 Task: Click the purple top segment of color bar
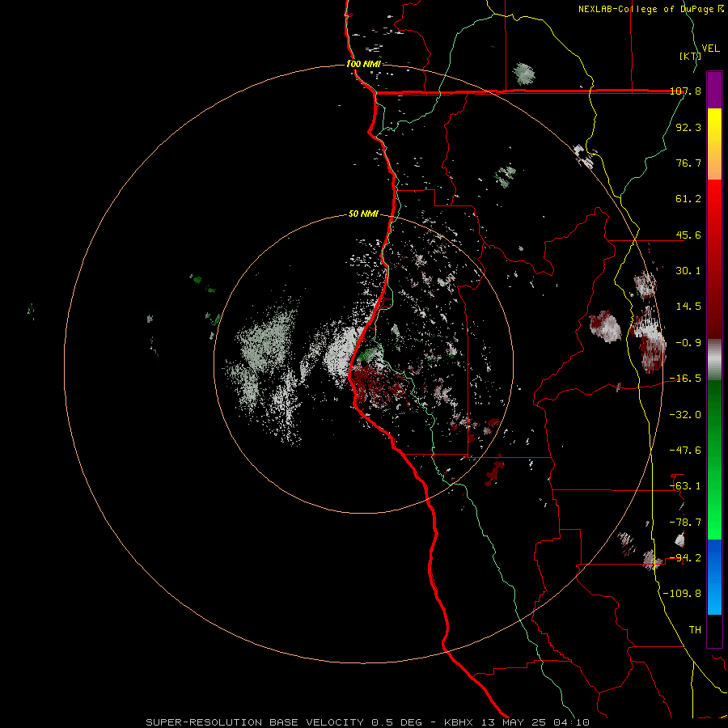pos(714,90)
